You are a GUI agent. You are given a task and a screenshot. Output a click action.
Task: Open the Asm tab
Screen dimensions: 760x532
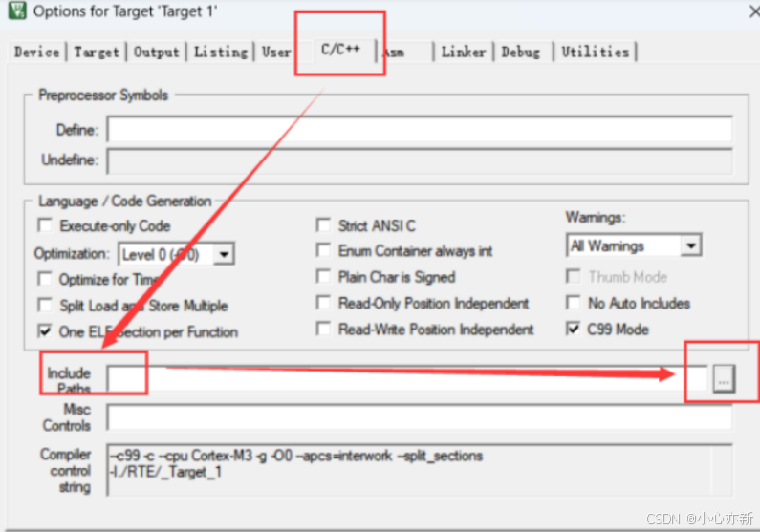[x=395, y=52]
